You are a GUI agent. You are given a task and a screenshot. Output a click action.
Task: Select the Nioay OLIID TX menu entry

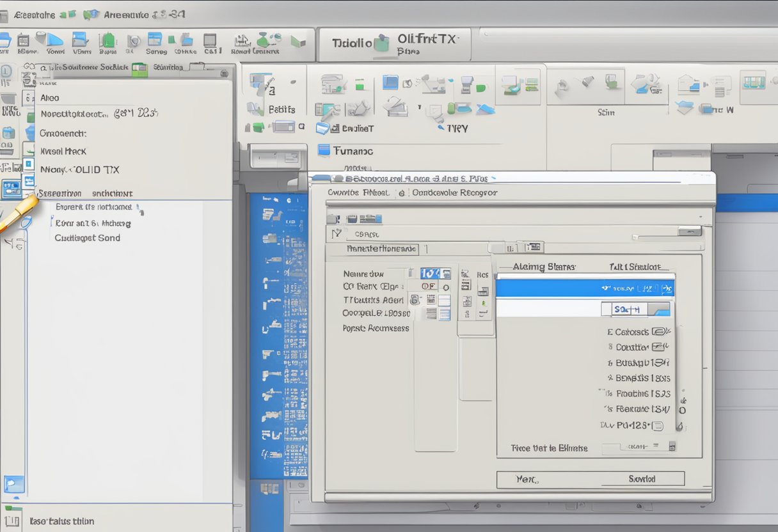[80, 170]
